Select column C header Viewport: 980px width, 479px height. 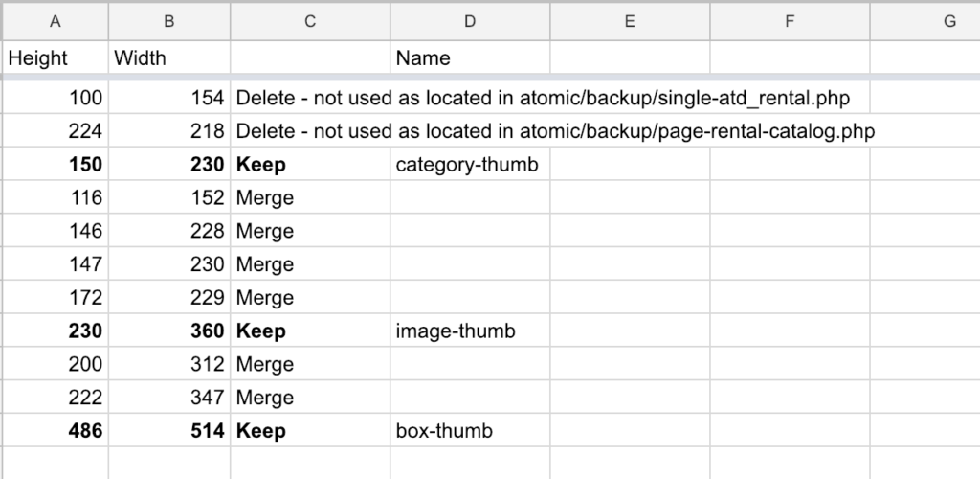click(310, 21)
